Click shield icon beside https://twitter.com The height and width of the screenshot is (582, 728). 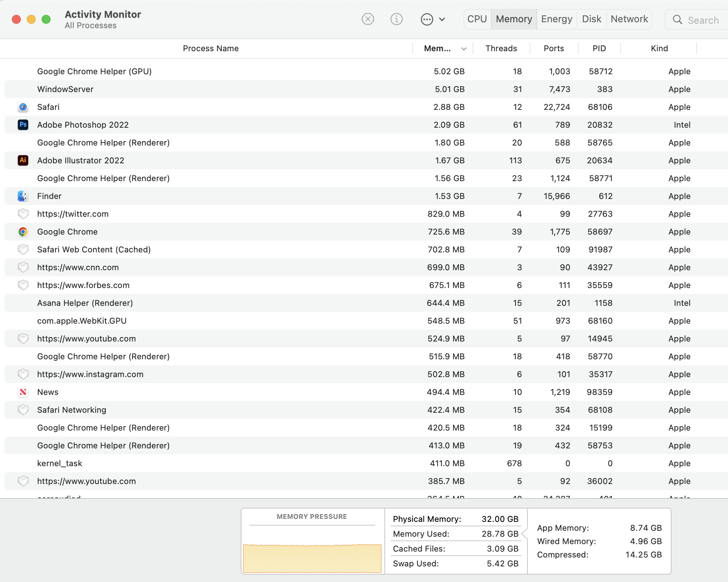coord(23,214)
